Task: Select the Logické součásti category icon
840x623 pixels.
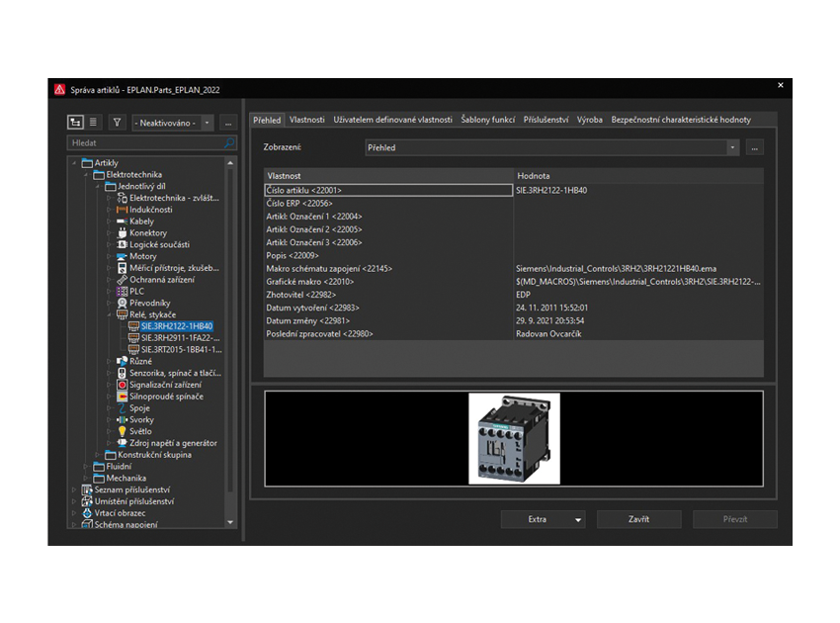Action: pos(123,244)
